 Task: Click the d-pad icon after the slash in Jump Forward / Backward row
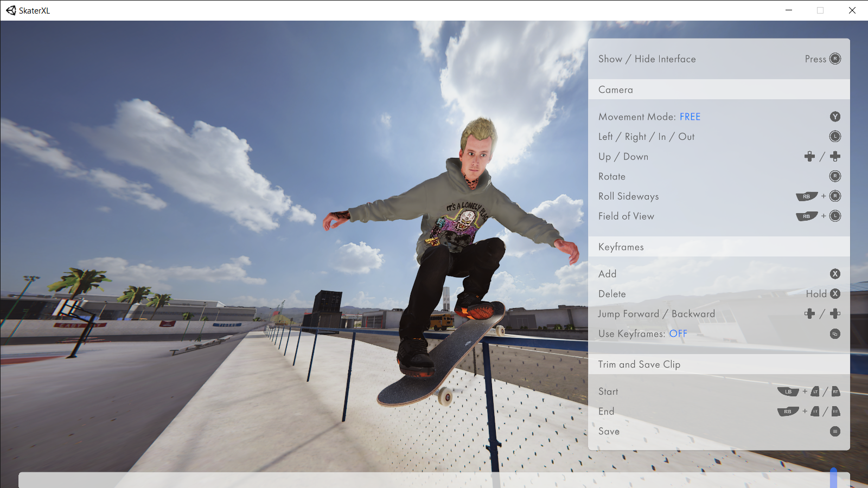click(x=835, y=313)
